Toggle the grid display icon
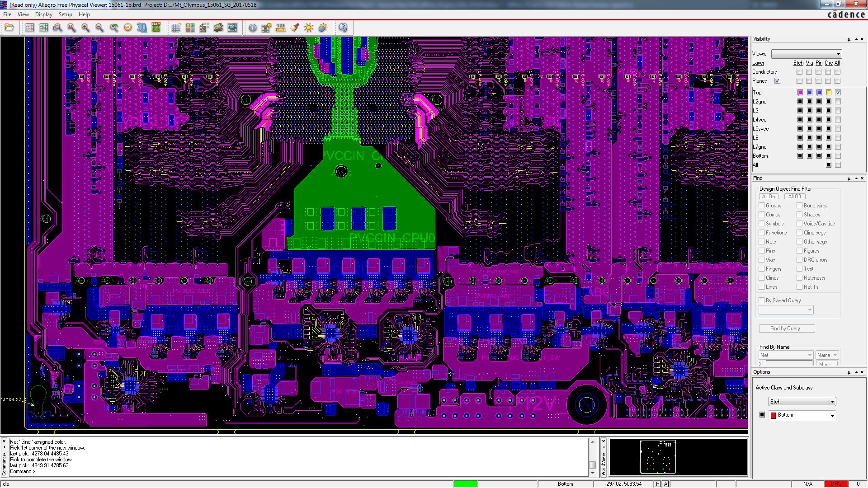 [x=176, y=28]
